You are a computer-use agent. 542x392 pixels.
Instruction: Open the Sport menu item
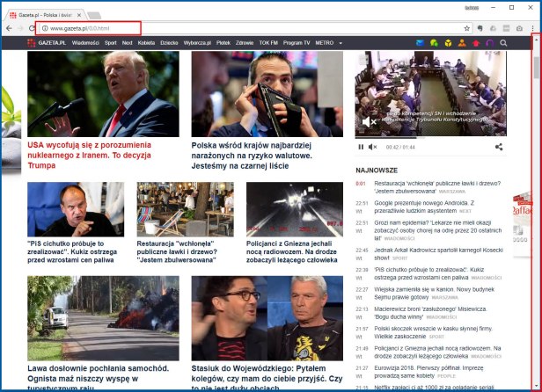[x=110, y=43]
